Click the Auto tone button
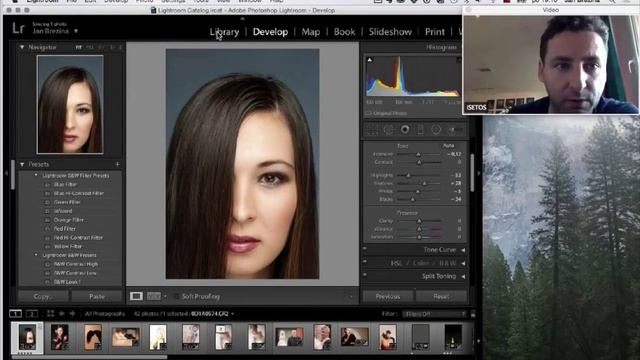This screenshot has width=640, height=360. [449, 145]
